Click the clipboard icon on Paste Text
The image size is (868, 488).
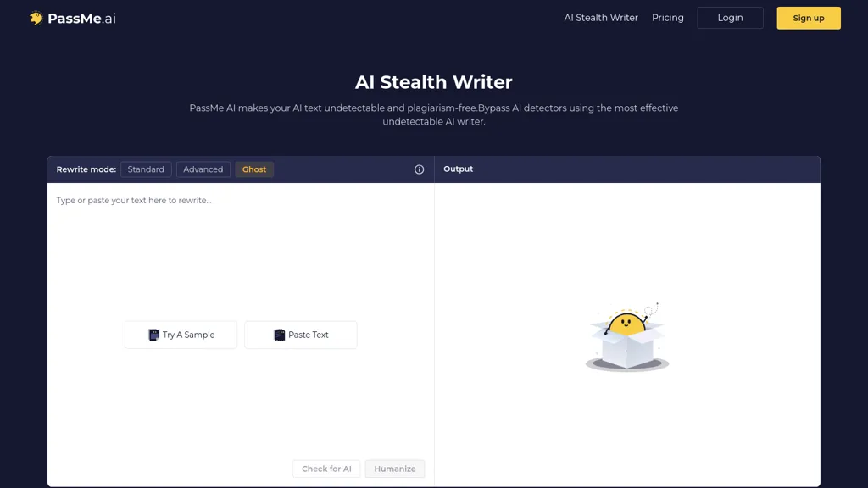[x=279, y=335]
